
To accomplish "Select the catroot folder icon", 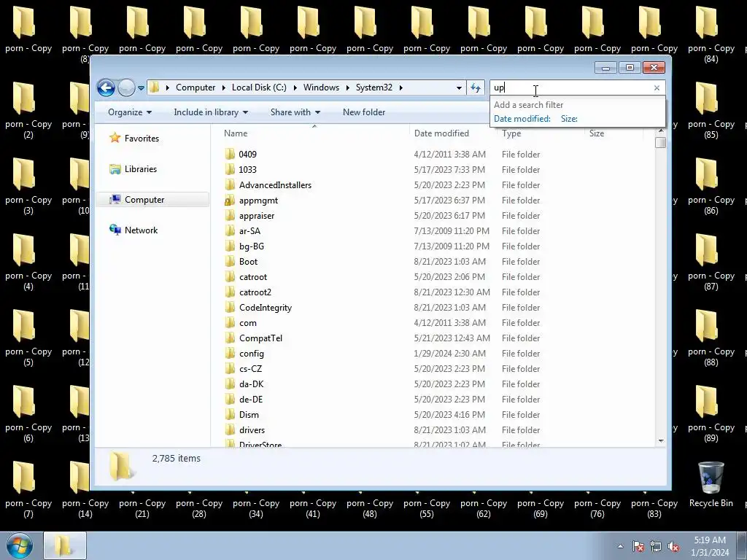I will click(x=230, y=276).
